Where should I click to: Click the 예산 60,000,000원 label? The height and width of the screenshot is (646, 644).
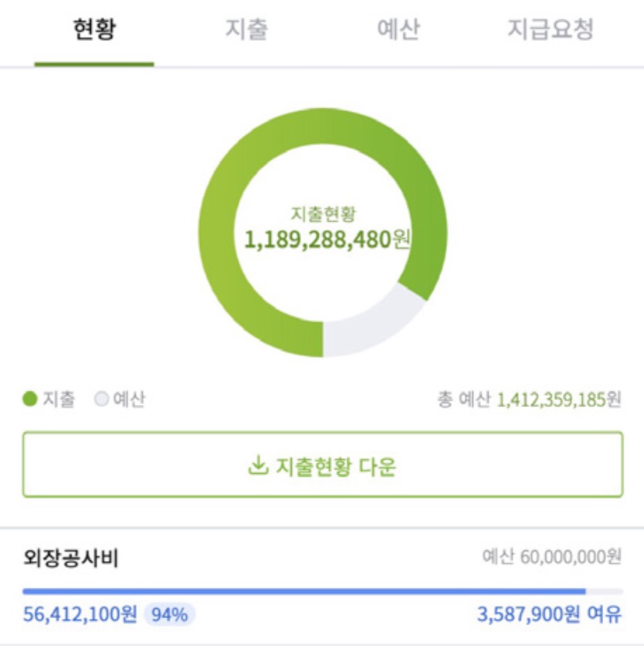coord(552,557)
